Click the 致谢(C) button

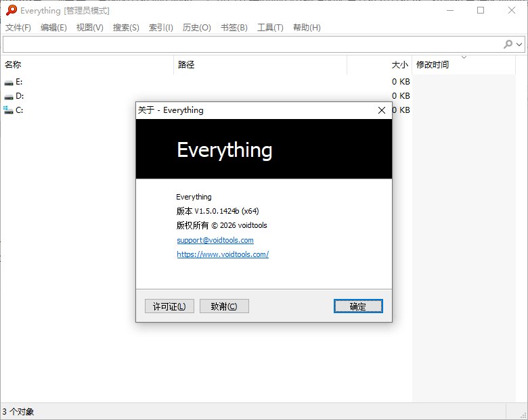[x=224, y=306]
